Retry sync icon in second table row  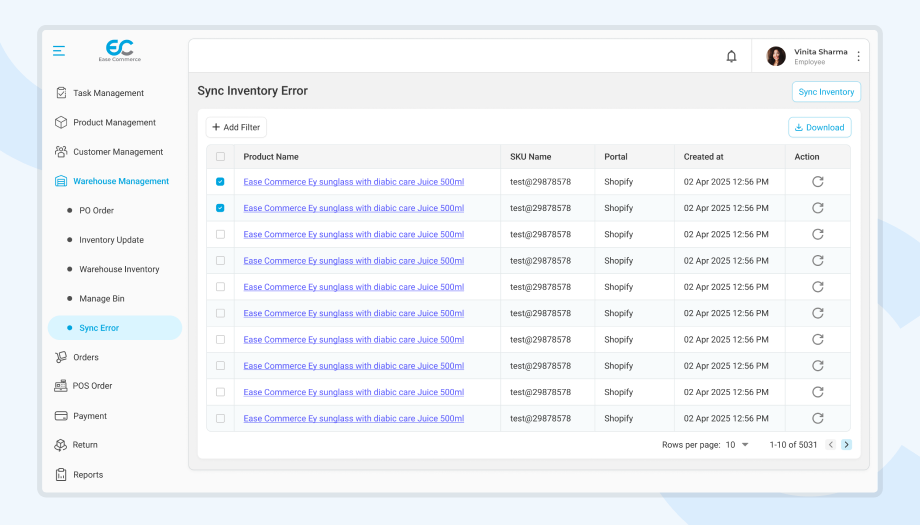tap(818, 208)
